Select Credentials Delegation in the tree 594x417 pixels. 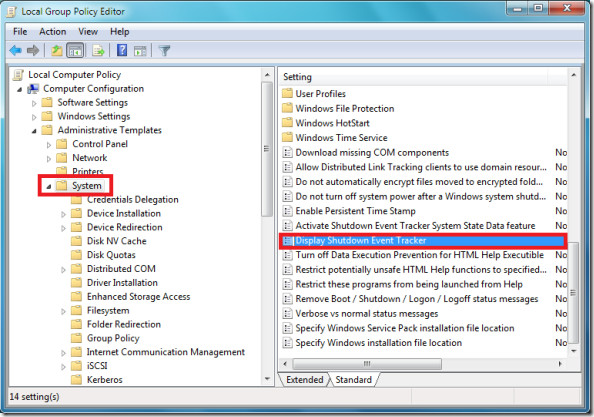pos(133,199)
